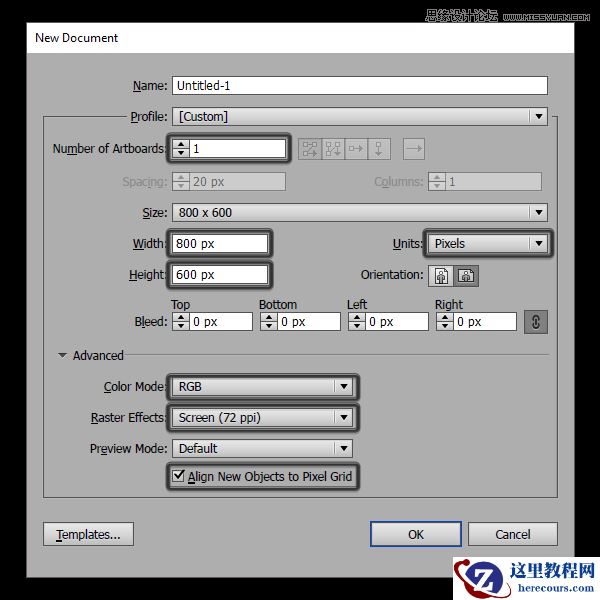Screen dimensions: 600x600
Task: Click the Number of Artboards value field
Action: 237,148
